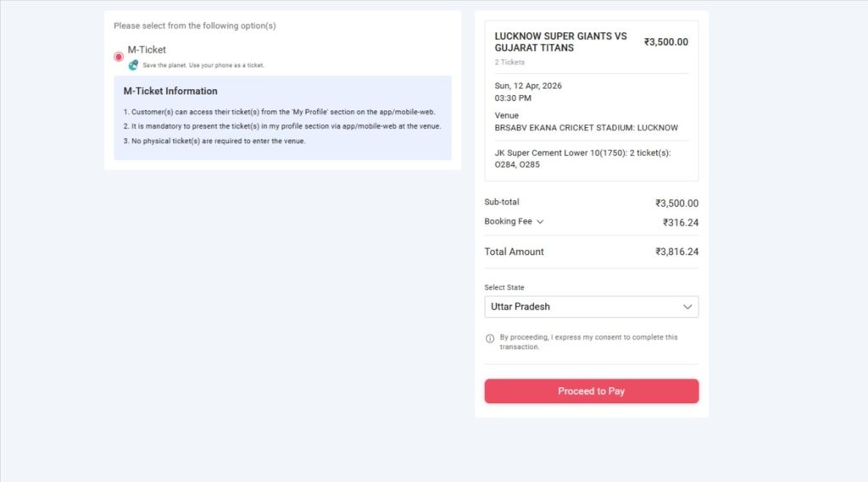Select the M-Ticket radio button
The width and height of the screenshot is (868, 482).
(119, 57)
